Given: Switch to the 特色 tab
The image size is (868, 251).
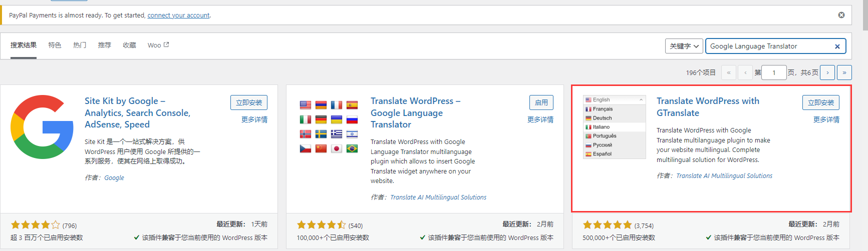Looking at the screenshot, I should [x=55, y=45].
